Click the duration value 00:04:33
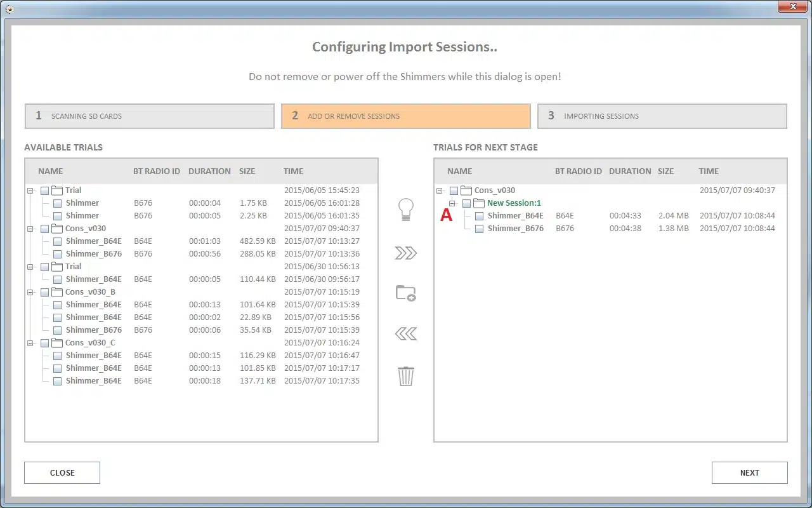 (625, 216)
